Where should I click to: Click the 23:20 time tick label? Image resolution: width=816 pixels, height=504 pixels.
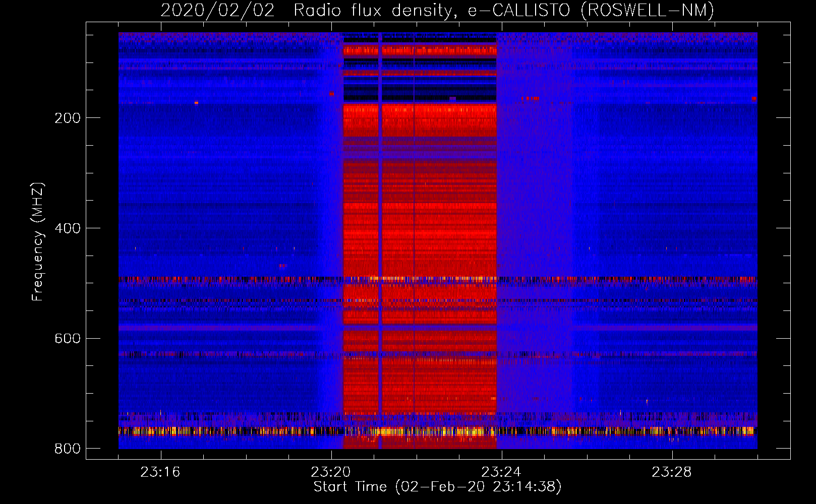(x=331, y=472)
